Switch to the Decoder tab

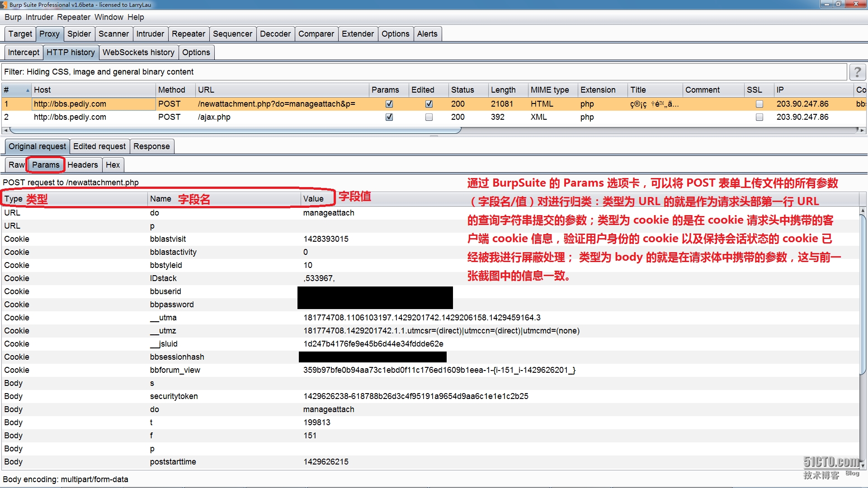pyautogui.click(x=275, y=34)
